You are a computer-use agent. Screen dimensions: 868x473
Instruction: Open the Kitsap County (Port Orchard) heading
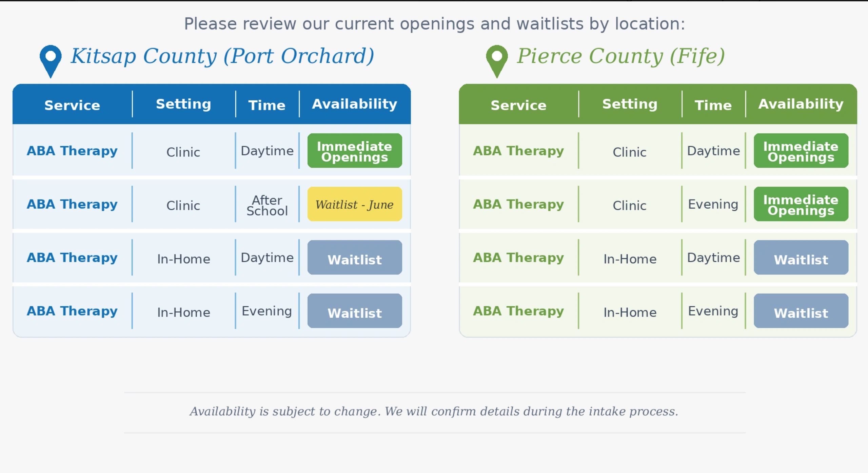tap(222, 56)
